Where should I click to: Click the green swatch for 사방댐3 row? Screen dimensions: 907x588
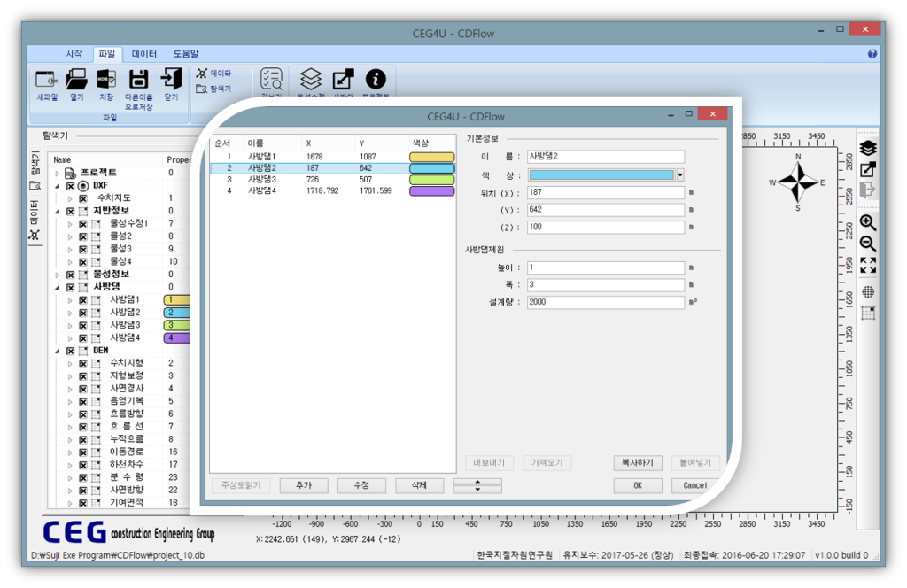click(431, 180)
